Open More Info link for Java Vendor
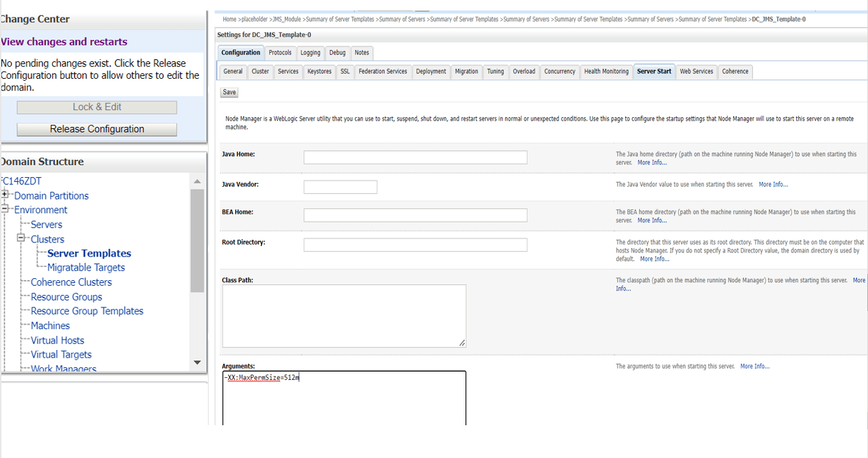Screen dimensions: 868x458 (773, 185)
